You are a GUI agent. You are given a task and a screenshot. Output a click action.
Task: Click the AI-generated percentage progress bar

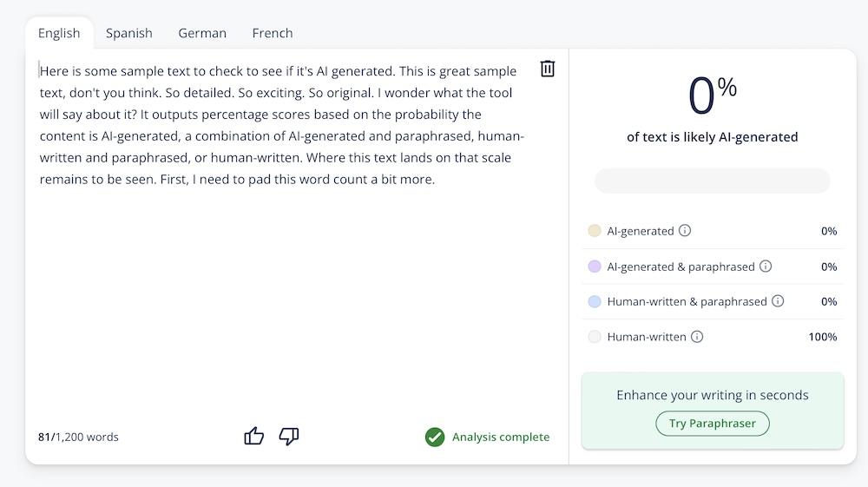(712, 181)
